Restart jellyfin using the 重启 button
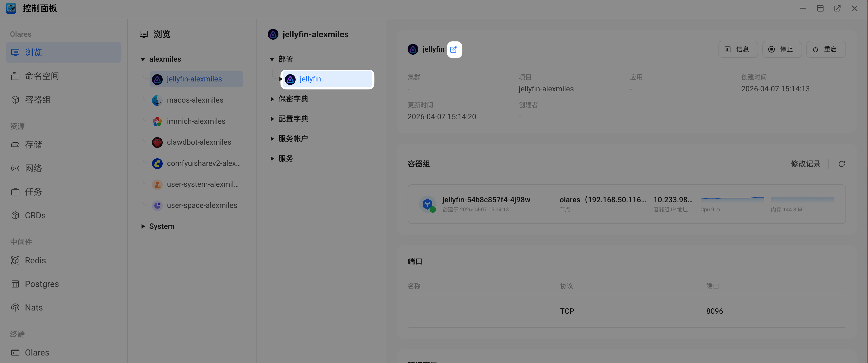This screenshot has height=363, width=868. [x=826, y=49]
